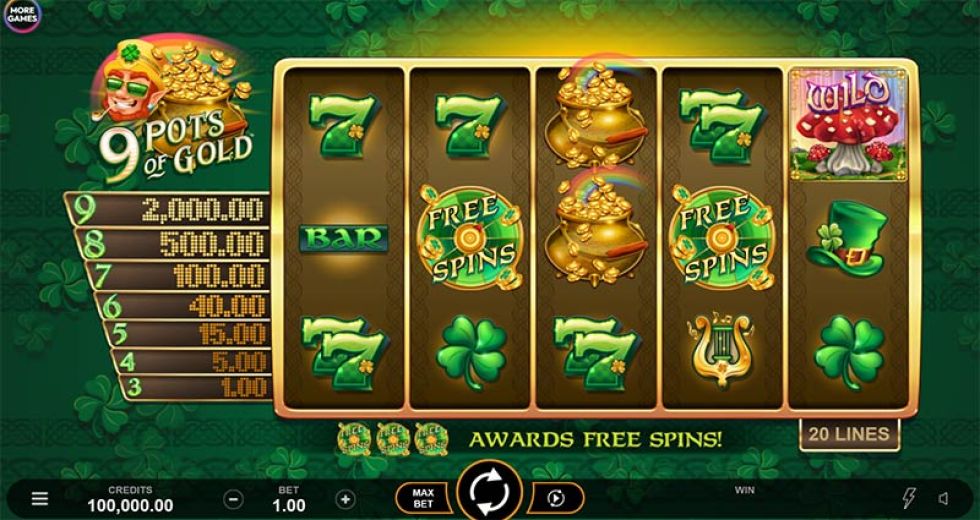Click the Free Spins symbol on second reel
This screenshot has height=520, width=980.
pyautogui.click(x=470, y=238)
